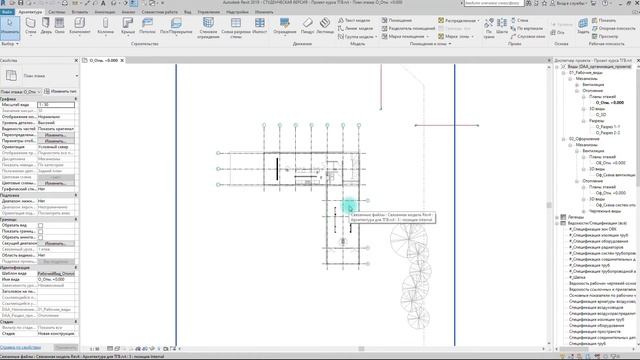Click Ось (Grid) tool in Основа panel
Screen dimensions: 640x360
click(558, 33)
